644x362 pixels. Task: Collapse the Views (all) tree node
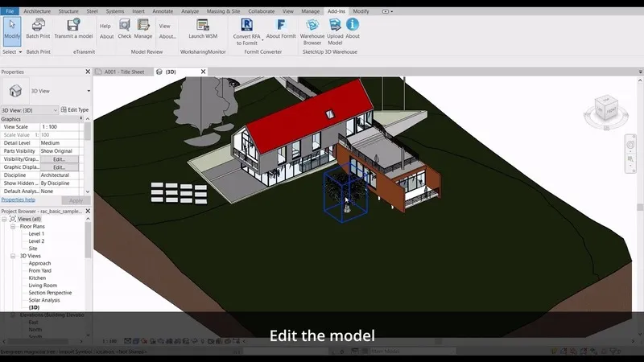[4, 219]
